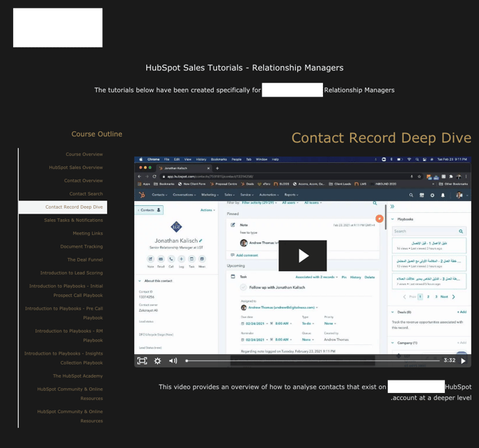Click the logo at the top left
The image size is (479, 448).
(x=58, y=28)
